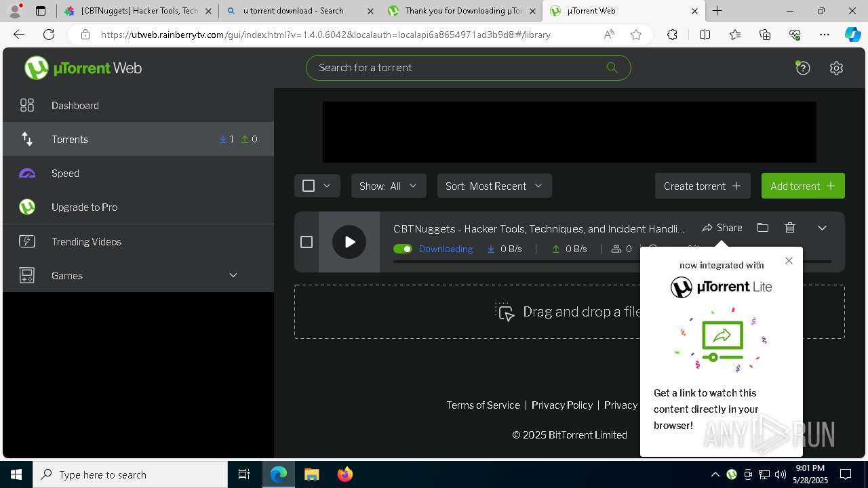Viewport: 868px width, 488px height.
Task: Show hidden system tray icons
Action: point(715,474)
